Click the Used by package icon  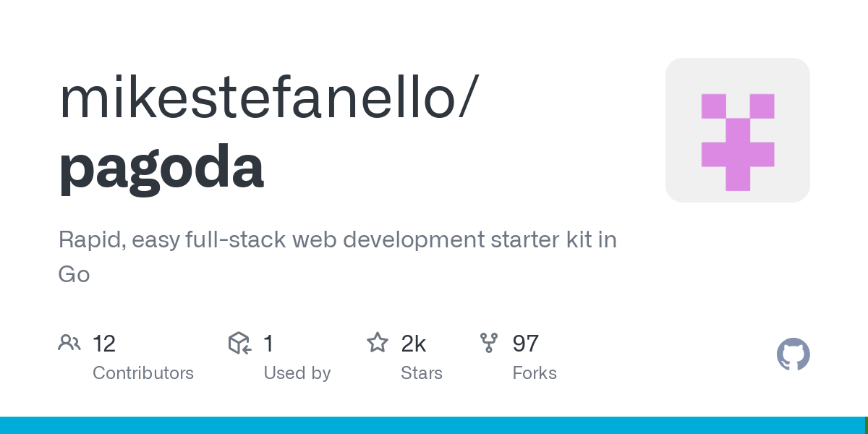pyautogui.click(x=239, y=343)
